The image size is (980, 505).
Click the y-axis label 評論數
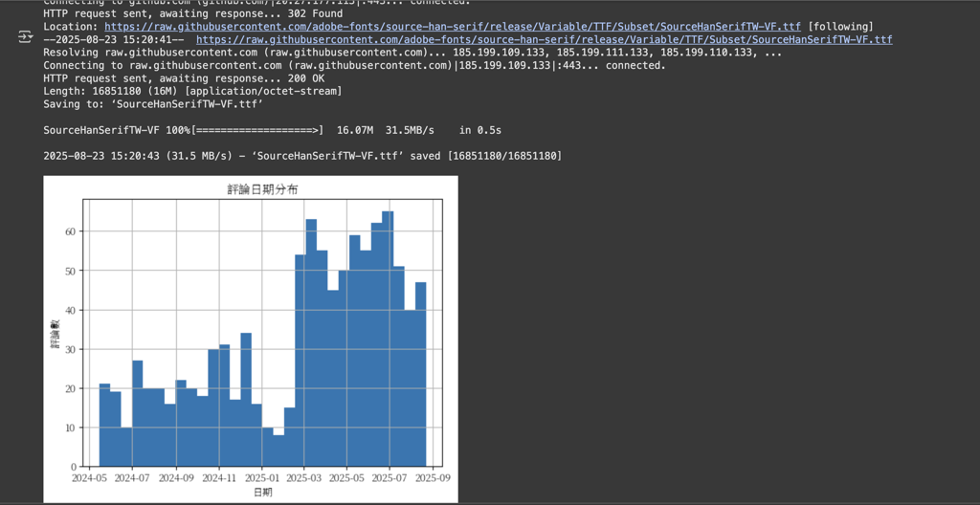(56, 333)
